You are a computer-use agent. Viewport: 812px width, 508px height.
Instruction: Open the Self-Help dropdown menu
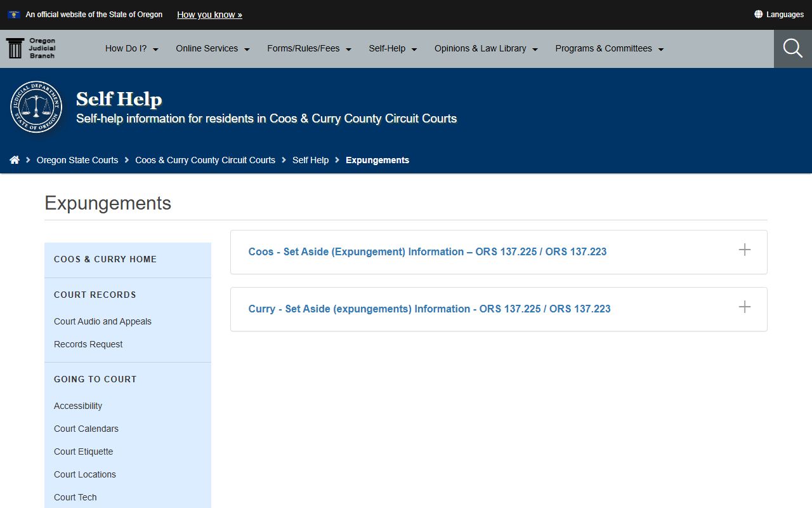[x=393, y=48]
